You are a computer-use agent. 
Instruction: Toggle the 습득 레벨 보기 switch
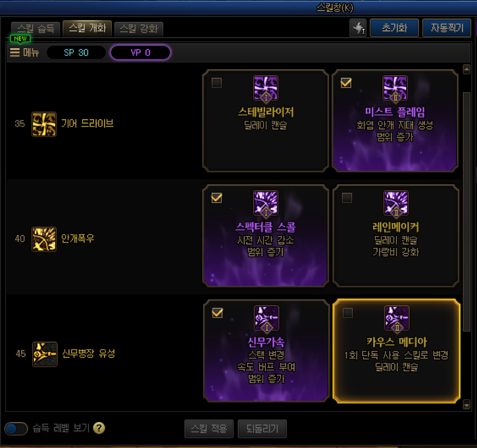pos(16,428)
